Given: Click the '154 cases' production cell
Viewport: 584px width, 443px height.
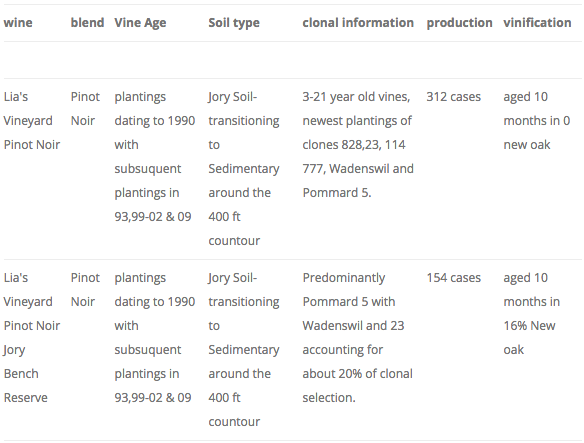Looking at the screenshot, I should tap(453, 278).
